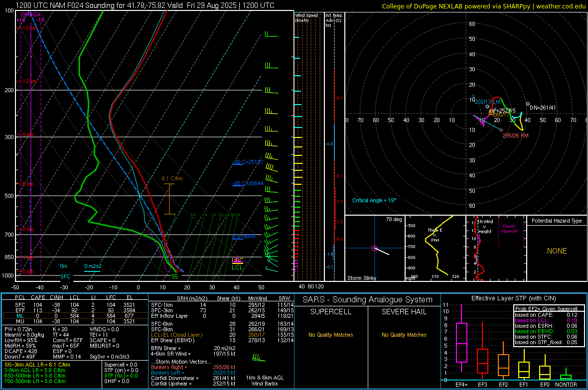Click the red 'Bunkers Right =' row

pyautogui.click(x=193, y=367)
